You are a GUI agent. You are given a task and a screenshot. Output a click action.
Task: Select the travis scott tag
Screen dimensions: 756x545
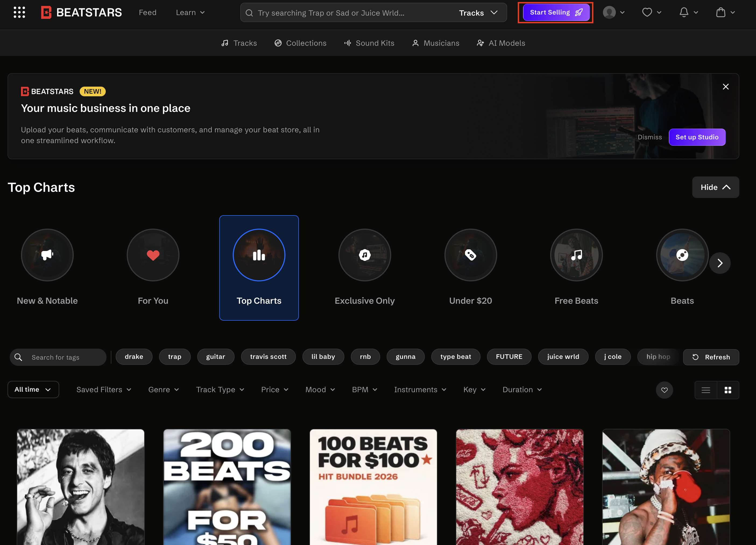pos(268,357)
